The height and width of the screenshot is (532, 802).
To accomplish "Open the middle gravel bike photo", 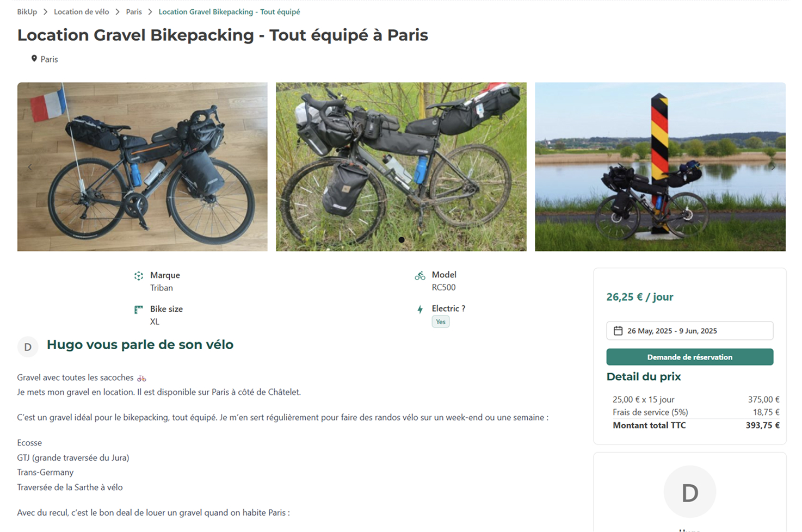I will (401, 166).
